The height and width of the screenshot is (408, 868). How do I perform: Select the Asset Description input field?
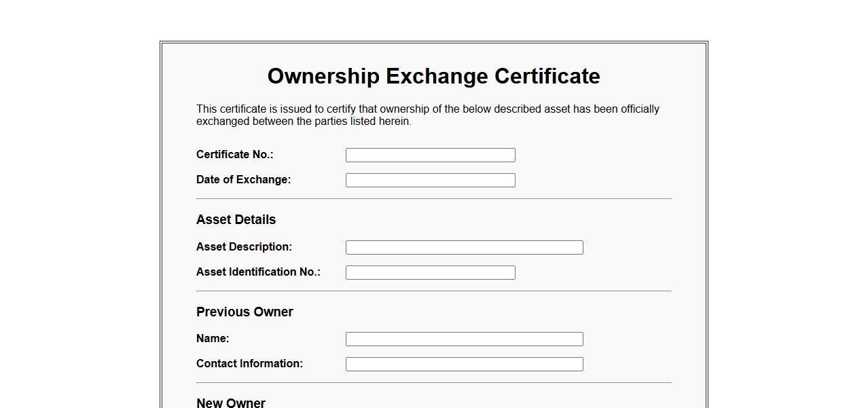tap(464, 247)
